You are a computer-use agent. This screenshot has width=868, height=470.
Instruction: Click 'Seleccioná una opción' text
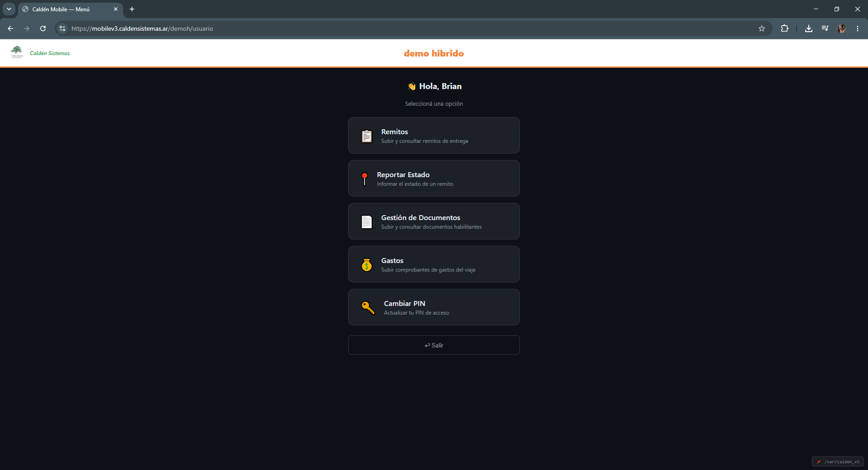(434, 104)
